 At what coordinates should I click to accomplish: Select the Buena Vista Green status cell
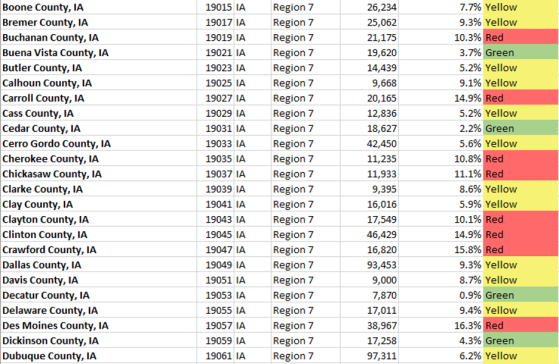tap(521, 52)
